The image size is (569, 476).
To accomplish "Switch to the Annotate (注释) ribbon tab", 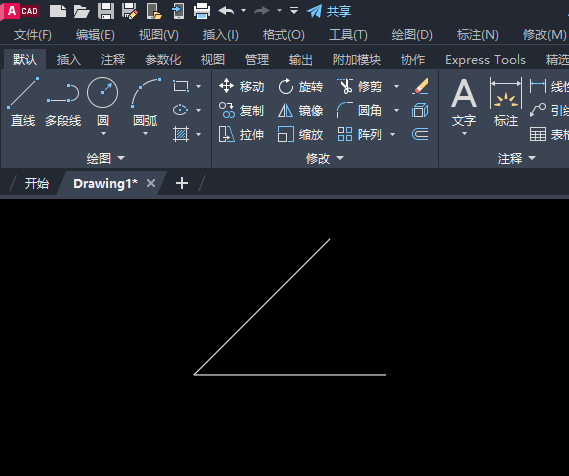I will click(x=113, y=60).
